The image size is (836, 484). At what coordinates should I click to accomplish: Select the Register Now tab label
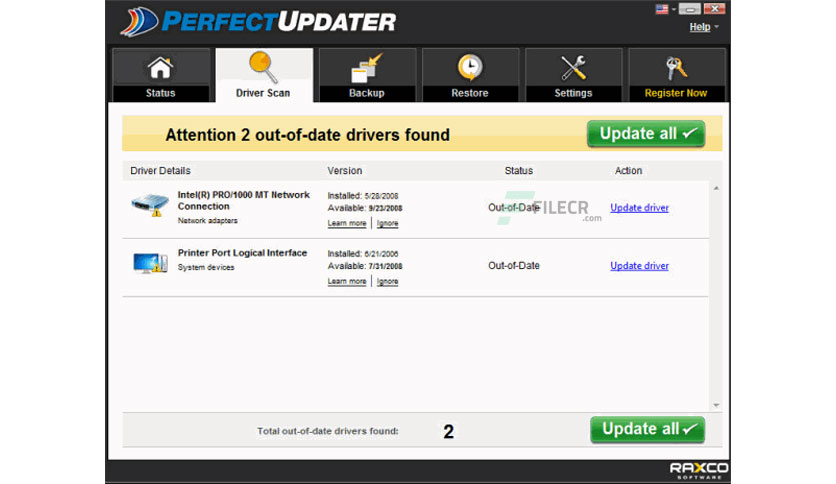[676, 93]
